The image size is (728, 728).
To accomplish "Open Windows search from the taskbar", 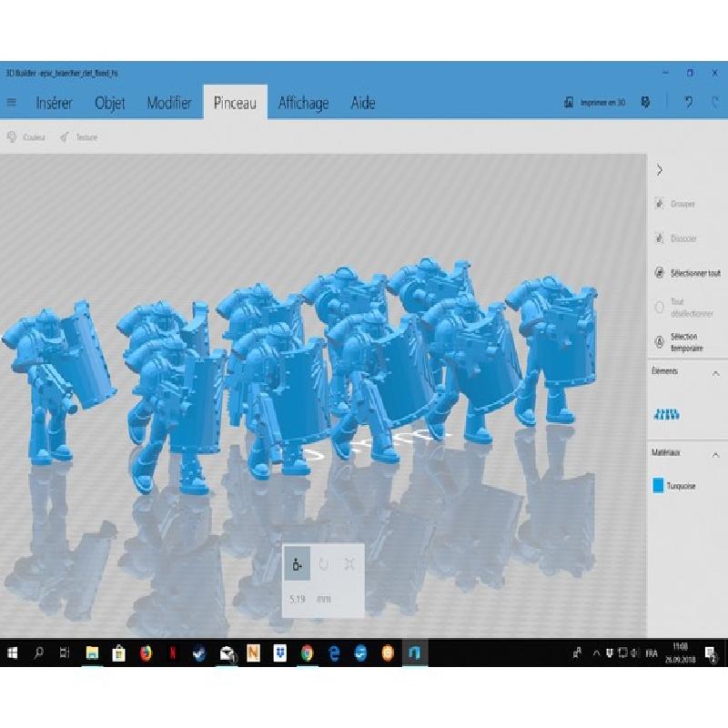I will click(38, 653).
